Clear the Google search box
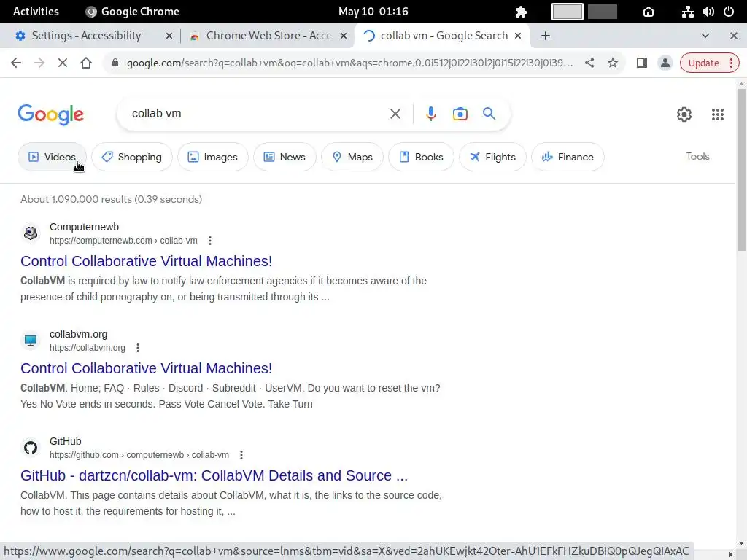The image size is (747, 560). click(395, 114)
